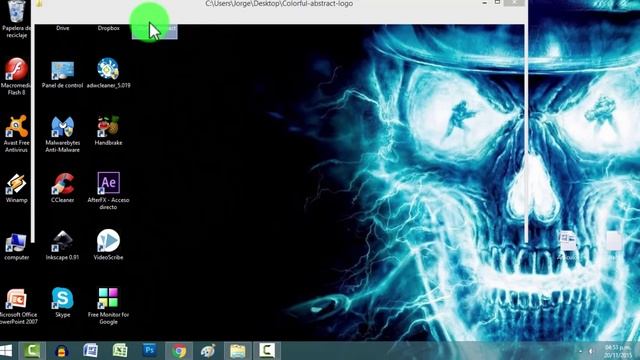Image resolution: width=640 pixels, height=360 pixels.
Task: Click the Colorful-abstract-logo window title path
Action: coord(279,4)
